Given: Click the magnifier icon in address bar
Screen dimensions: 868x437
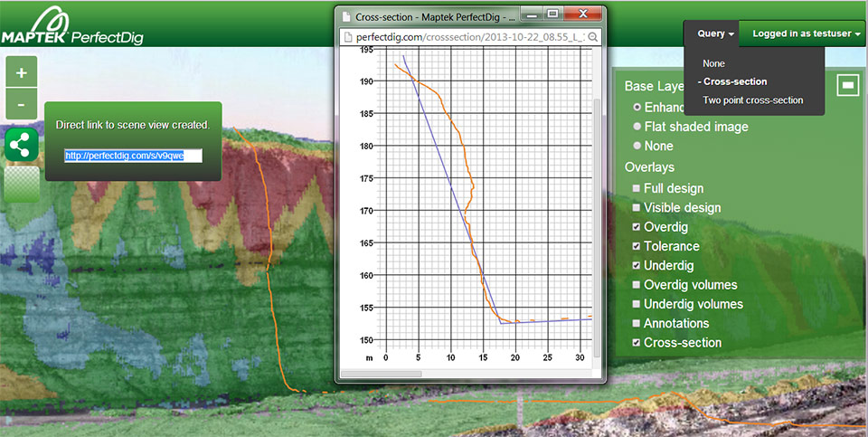Looking at the screenshot, I should click(x=592, y=37).
